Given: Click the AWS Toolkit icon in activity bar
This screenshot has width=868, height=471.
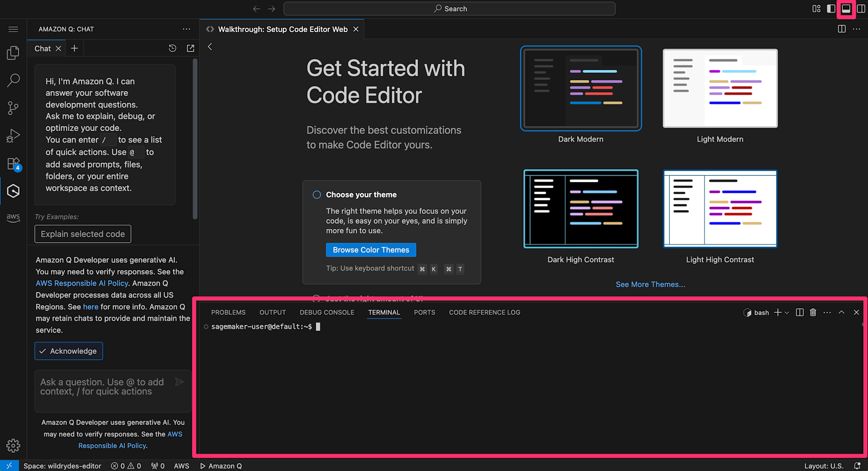Looking at the screenshot, I should (13, 217).
